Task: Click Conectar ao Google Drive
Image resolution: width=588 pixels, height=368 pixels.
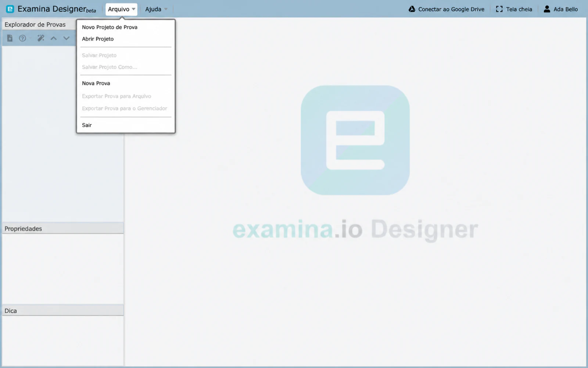Action: (447, 9)
